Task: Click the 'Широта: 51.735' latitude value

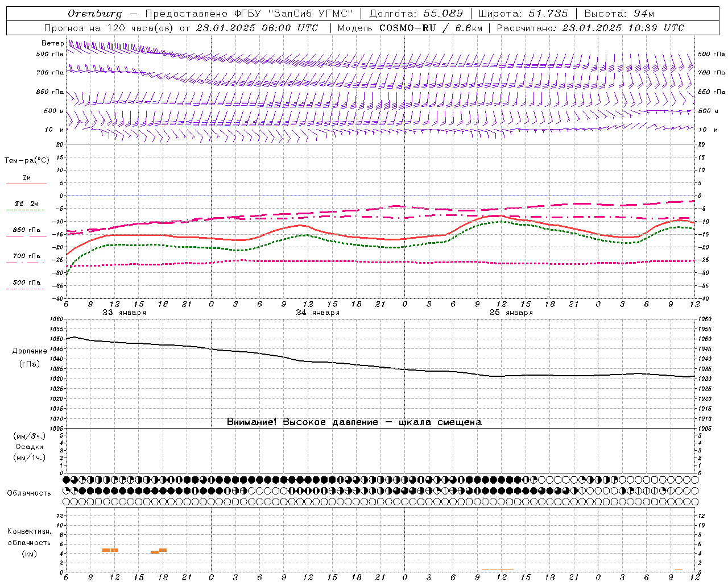Action: point(523,14)
